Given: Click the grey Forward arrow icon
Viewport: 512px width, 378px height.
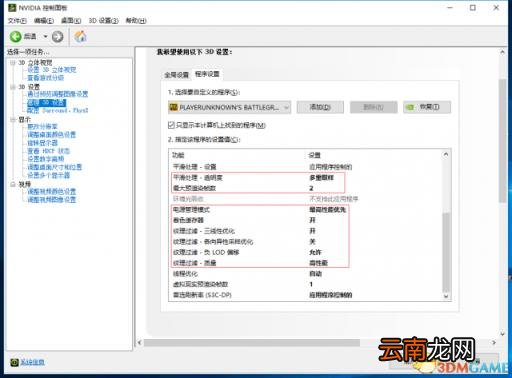Looking at the screenshot, I should (57, 36).
